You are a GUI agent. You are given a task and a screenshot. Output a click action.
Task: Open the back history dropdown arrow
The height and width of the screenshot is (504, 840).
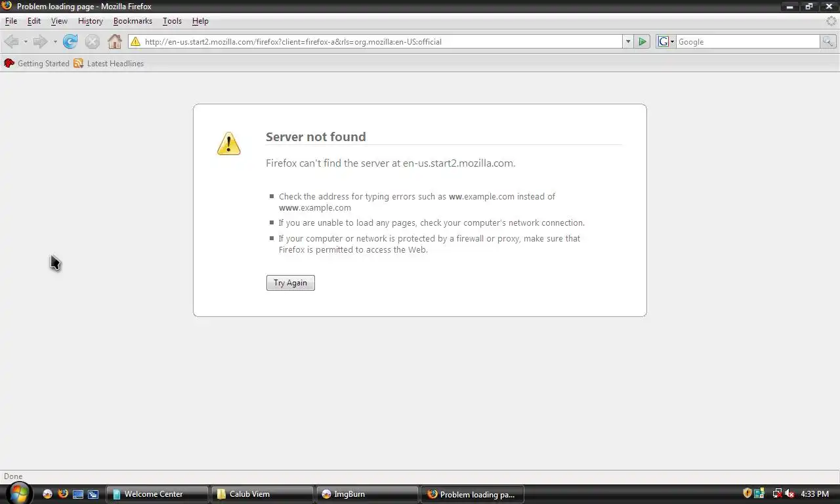26,42
